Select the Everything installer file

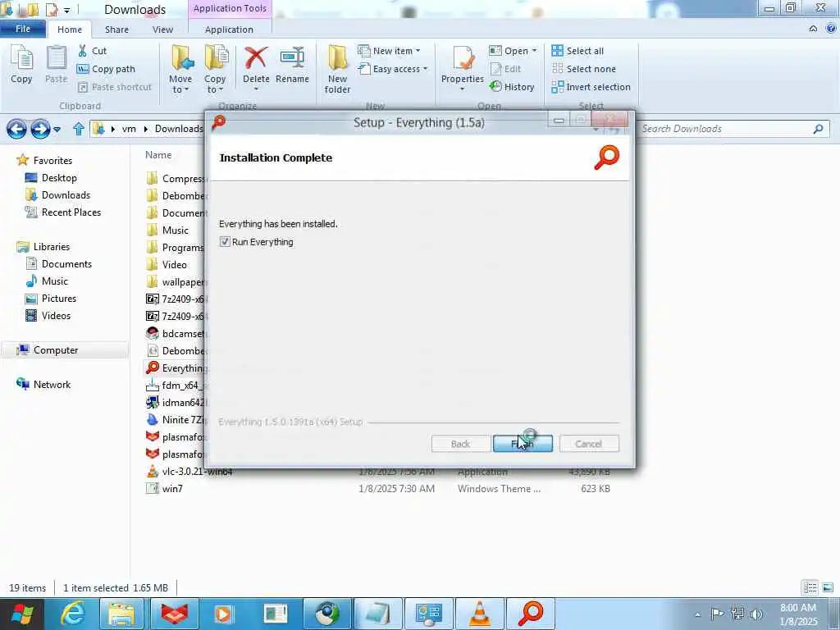pos(176,368)
